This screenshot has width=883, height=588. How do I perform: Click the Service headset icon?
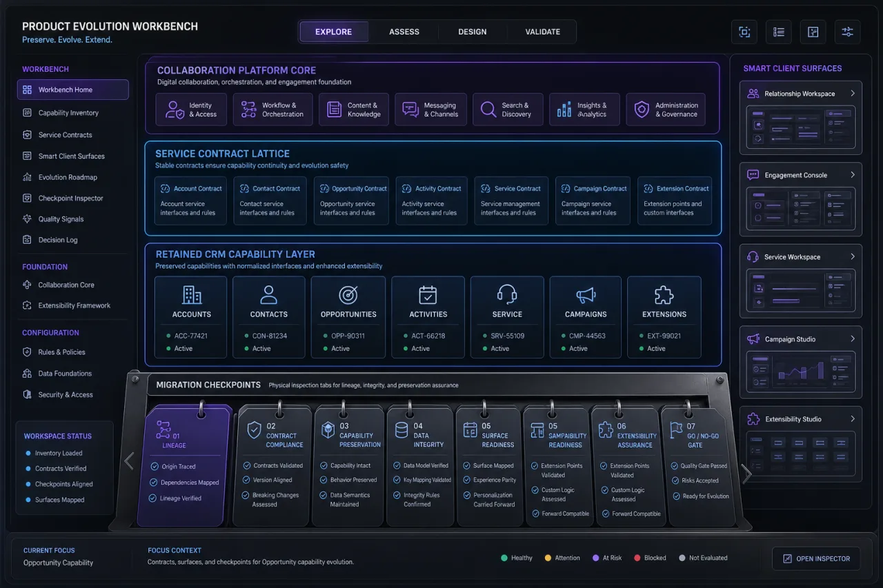tap(507, 295)
